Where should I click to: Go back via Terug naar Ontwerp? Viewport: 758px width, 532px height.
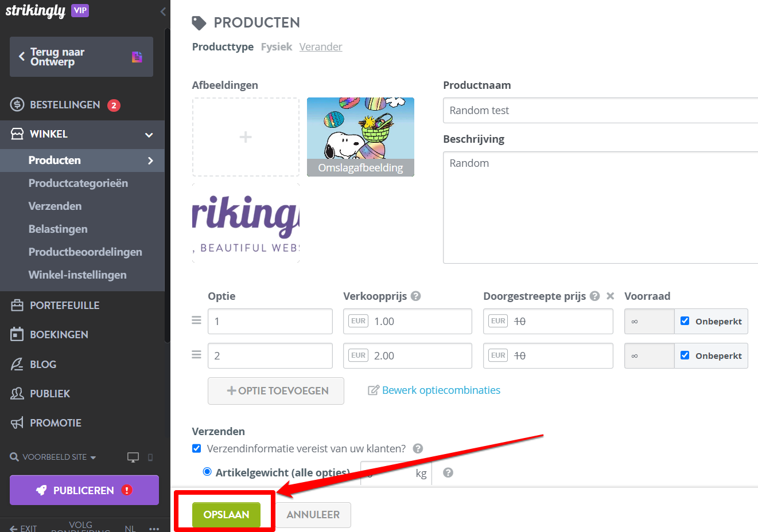coord(81,57)
